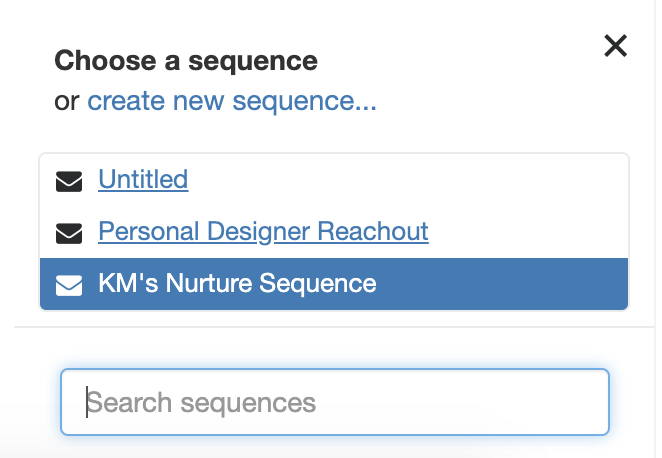Viewport: 662px width, 458px height.
Task: Click the word create in the blue link
Action: 126,101
